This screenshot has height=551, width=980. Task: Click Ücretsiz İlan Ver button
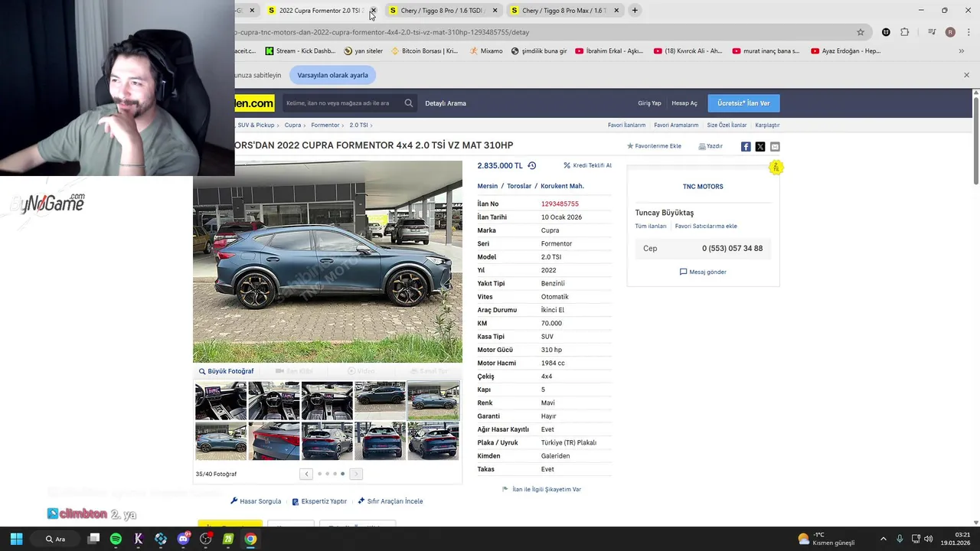(x=743, y=103)
